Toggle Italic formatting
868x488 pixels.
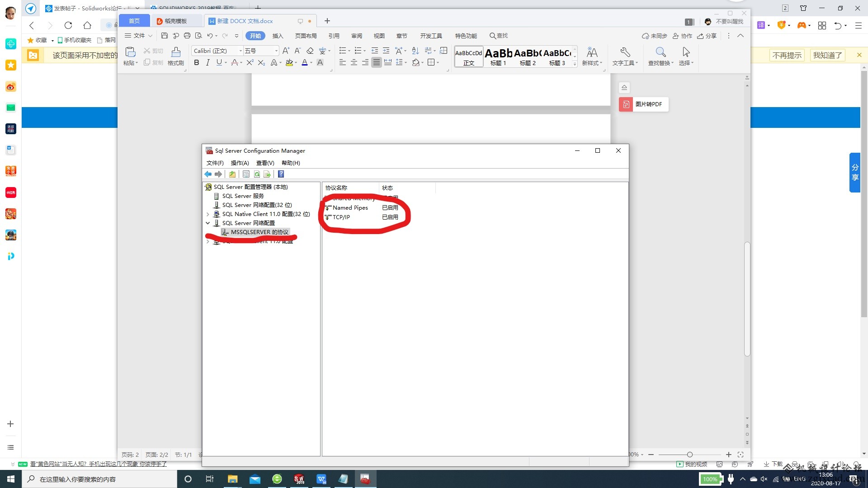[208, 63]
